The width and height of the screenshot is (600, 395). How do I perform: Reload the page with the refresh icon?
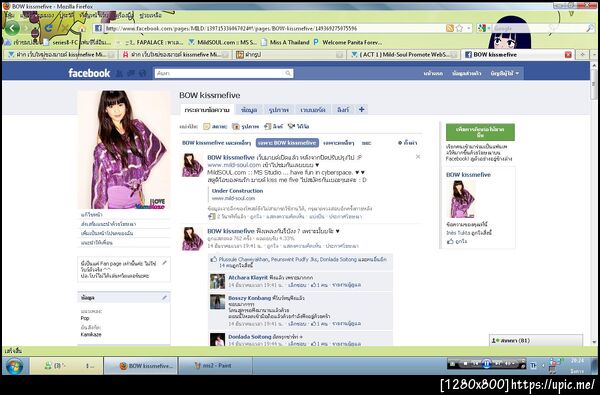click(x=48, y=28)
